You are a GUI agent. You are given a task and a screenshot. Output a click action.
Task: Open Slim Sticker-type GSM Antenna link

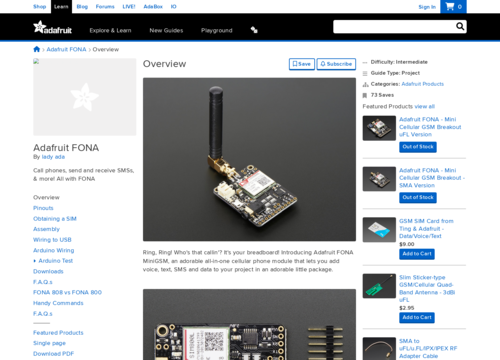point(427,288)
